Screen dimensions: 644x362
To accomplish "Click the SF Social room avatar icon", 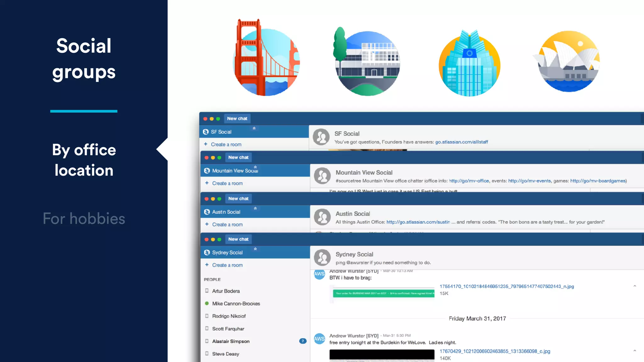I will point(321,137).
